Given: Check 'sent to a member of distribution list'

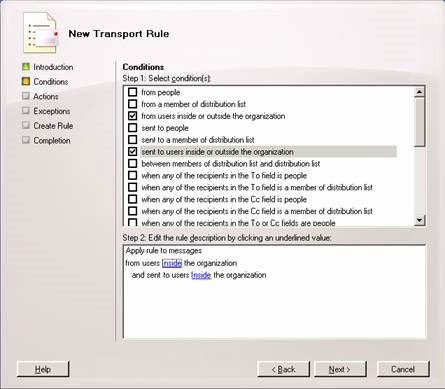Looking at the screenshot, I should (133, 140).
